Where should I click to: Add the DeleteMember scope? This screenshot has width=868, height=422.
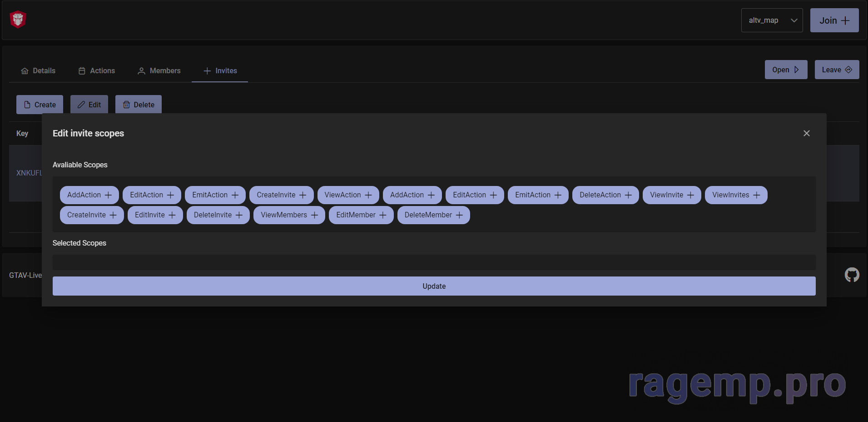[434, 215]
